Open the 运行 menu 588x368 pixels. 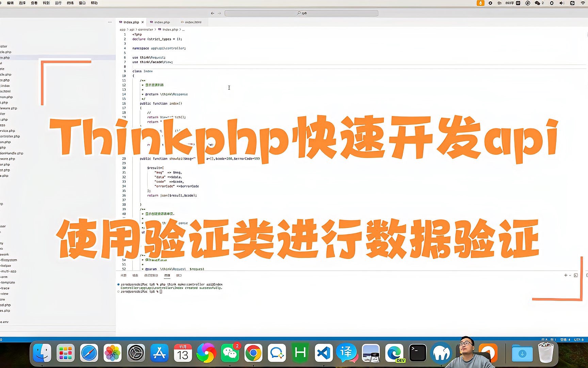(58, 3)
